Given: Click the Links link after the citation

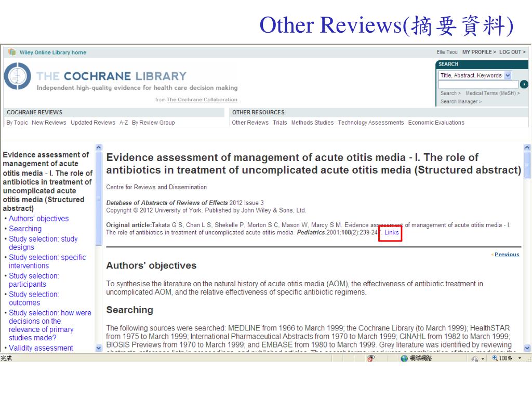Looking at the screenshot, I should pos(392,232).
